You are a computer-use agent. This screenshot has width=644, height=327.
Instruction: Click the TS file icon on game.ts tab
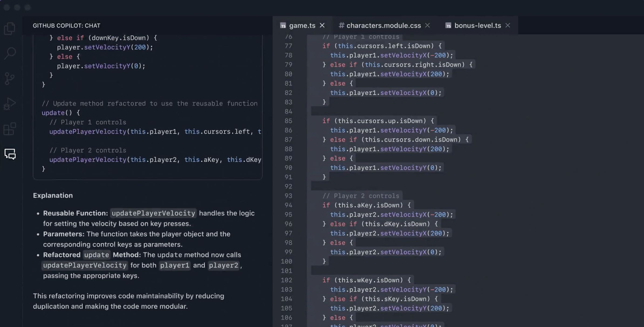[x=283, y=26]
